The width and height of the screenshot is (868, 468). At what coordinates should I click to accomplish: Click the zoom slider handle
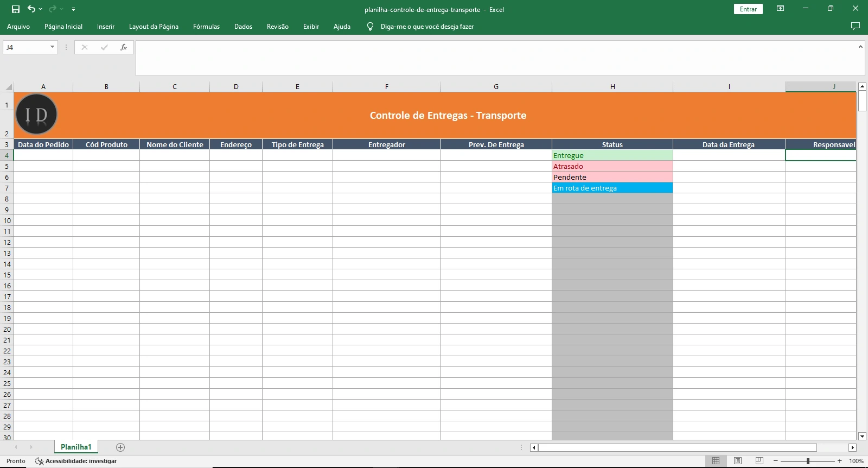point(808,461)
